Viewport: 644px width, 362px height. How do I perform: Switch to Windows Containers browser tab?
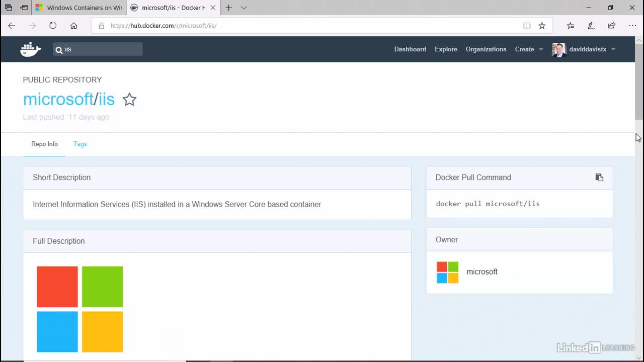point(78,8)
